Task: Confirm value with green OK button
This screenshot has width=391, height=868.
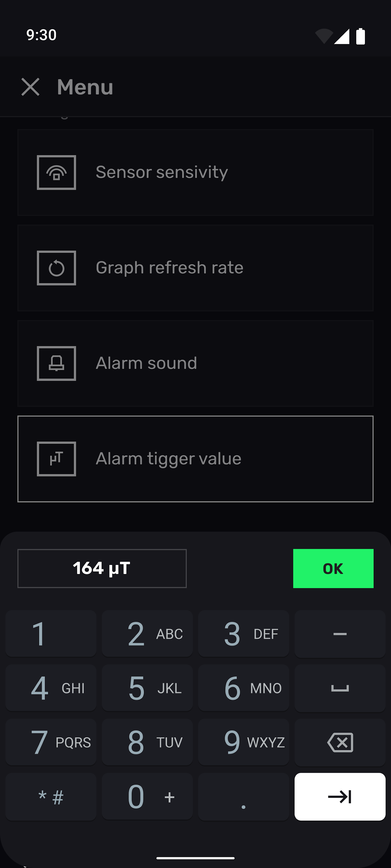Action: coord(333,569)
